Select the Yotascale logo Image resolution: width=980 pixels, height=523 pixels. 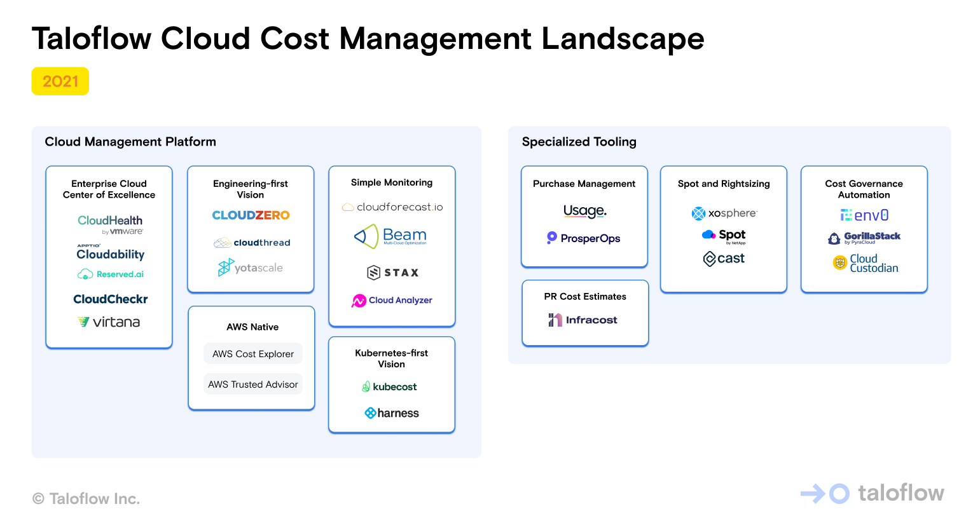tap(250, 268)
